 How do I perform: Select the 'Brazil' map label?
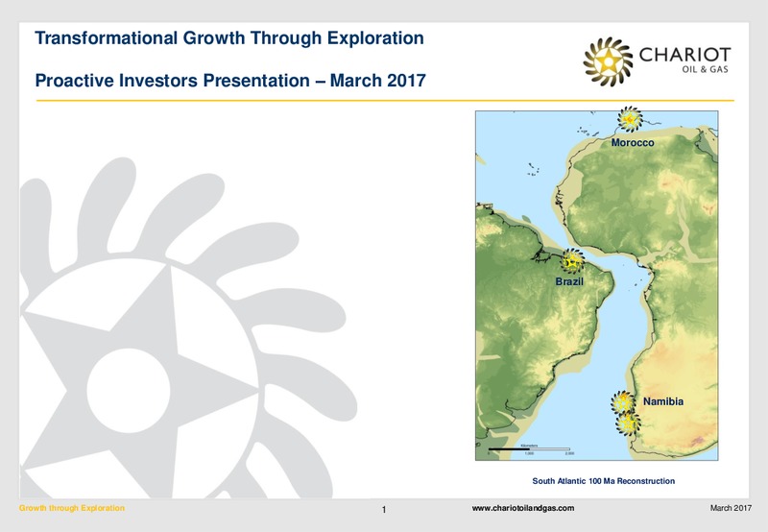coord(569,281)
